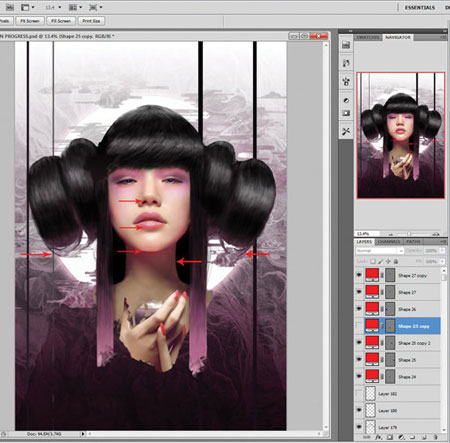Image resolution: width=450 pixels, height=443 pixels.
Task: Open the Arrange Documents dropdown
Action: click(75, 7)
